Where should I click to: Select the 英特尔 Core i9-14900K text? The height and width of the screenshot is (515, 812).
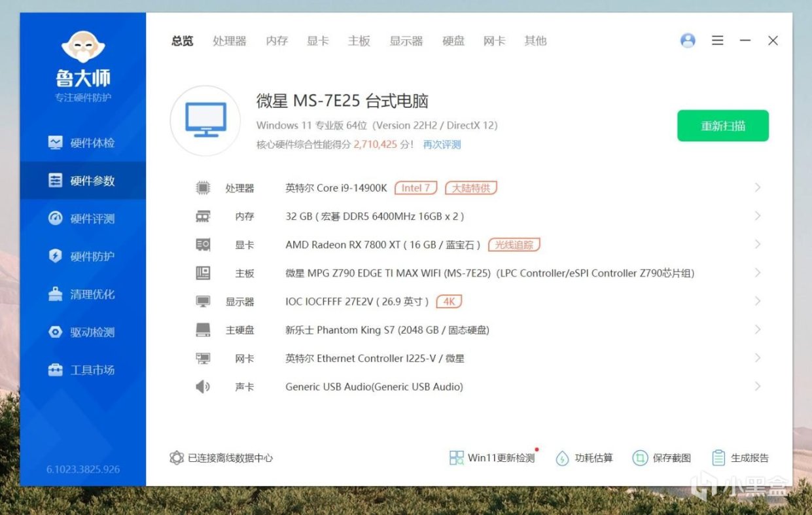(x=336, y=188)
